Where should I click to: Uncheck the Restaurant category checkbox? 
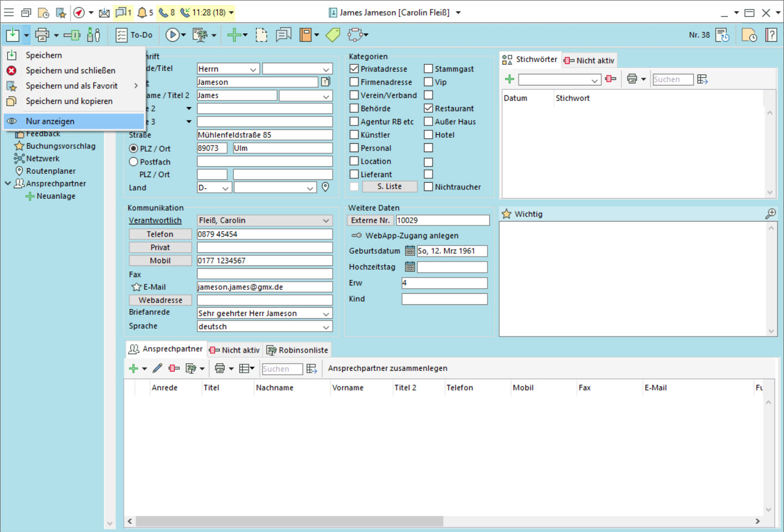pyautogui.click(x=429, y=108)
